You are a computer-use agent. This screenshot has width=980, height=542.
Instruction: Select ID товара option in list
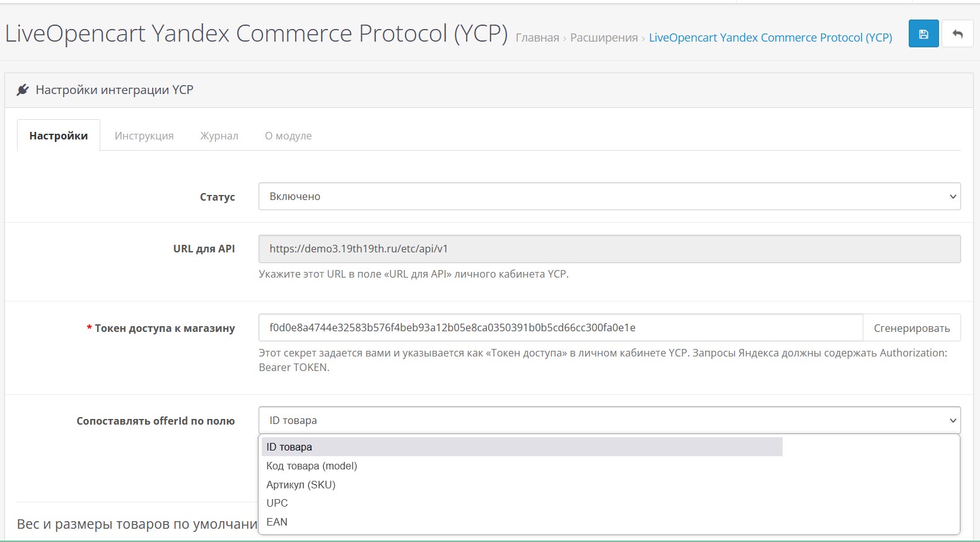tap(522, 447)
